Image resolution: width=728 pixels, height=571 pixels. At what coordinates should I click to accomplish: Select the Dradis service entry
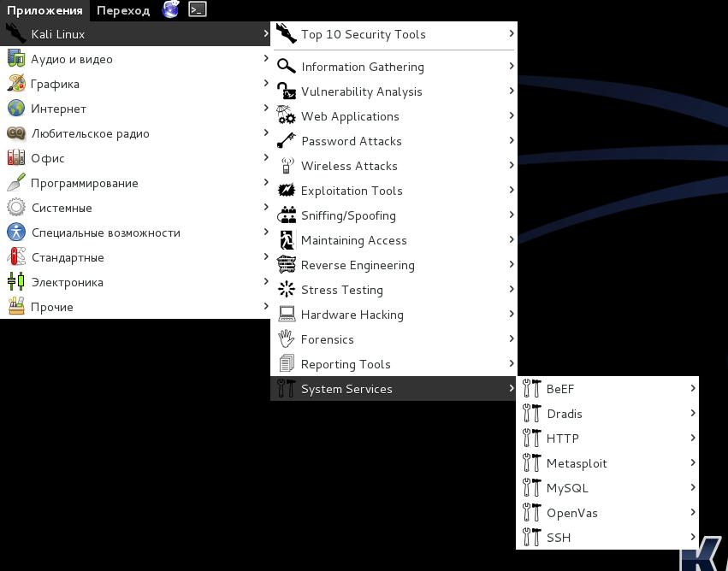pyautogui.click(x=607, y=413)
